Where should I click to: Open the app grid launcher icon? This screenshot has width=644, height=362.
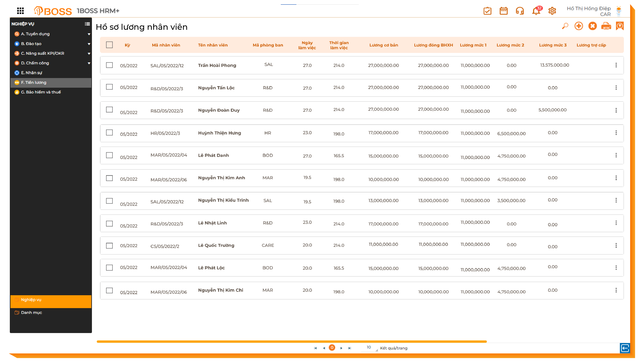pyautogui.click(x=20, y=11)
